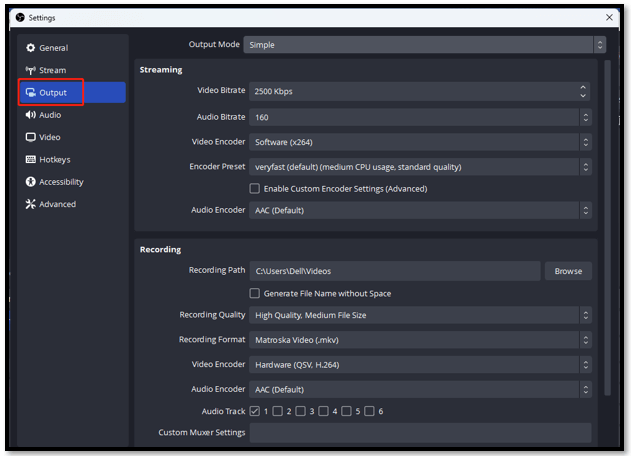
Task: Click the Accessibility person icon
Action: click(31, 182)
